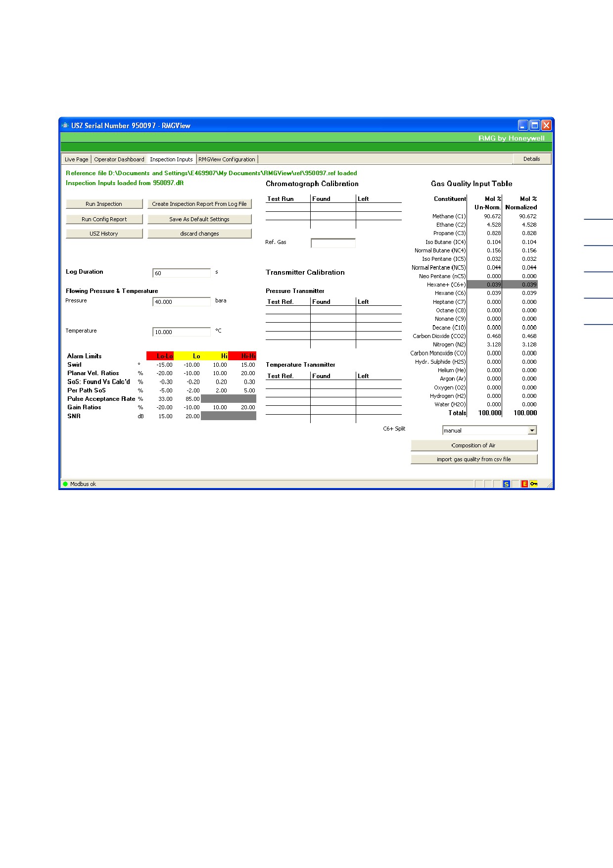Viewport: 613px width, 868px height.
Task: Open the RMGView Configuration tab
Action: [227, 159]
